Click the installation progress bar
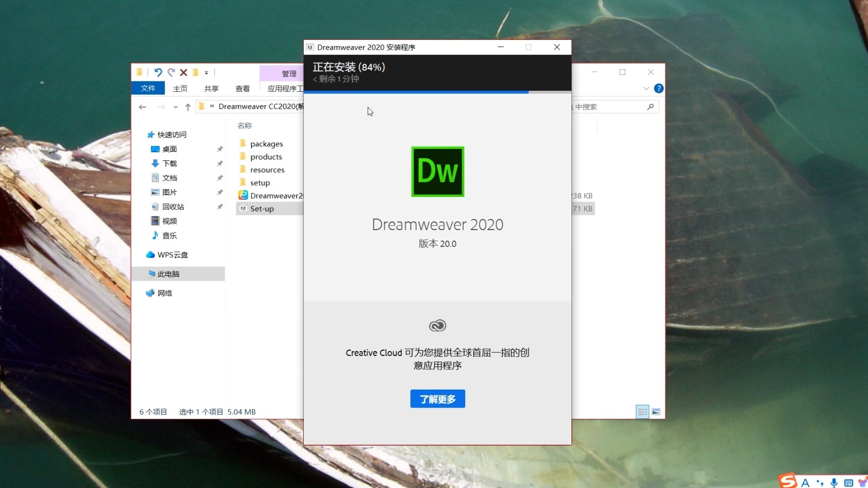Viewport: 868px width, 488px height. coord(438,92)
